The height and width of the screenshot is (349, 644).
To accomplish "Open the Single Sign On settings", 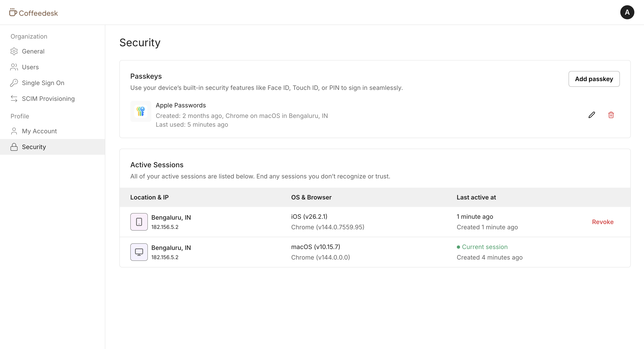I will coord(43,83).
